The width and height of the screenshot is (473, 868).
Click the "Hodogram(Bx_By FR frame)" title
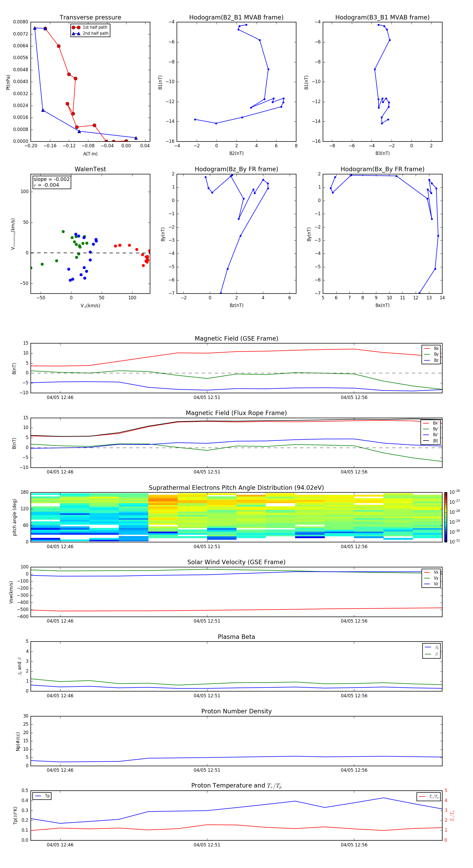(x=382, y=169)
